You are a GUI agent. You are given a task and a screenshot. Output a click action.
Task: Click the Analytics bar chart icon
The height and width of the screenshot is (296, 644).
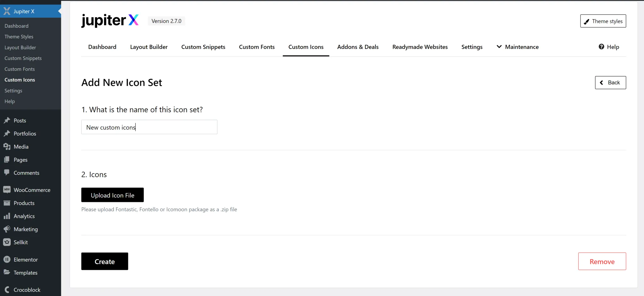pyautogui.click(x=7, y=216)
